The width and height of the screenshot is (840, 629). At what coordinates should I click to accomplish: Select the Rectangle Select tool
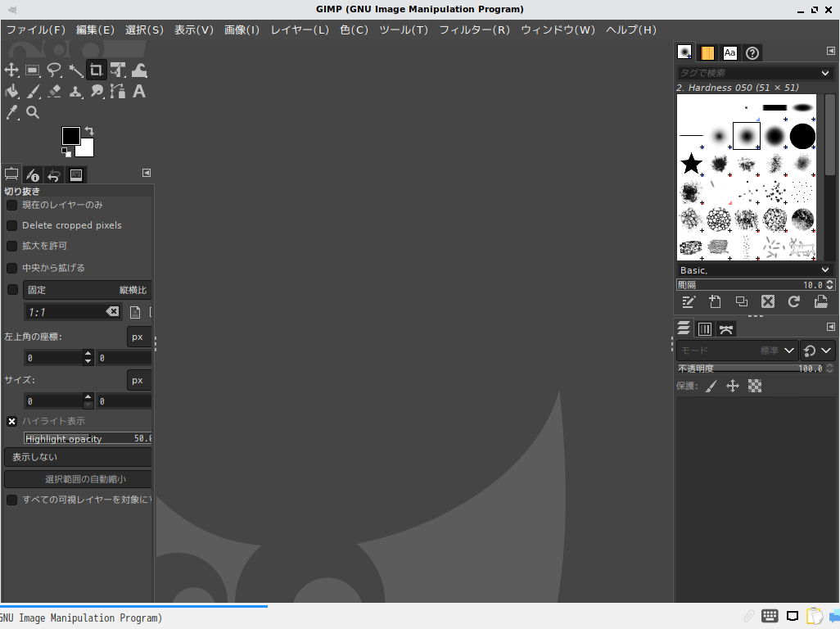33,70
